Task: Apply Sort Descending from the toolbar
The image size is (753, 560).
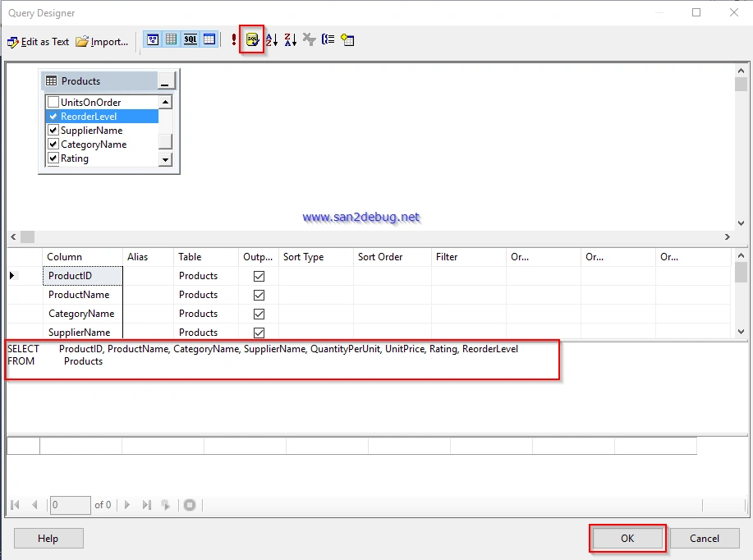Action: pyautogui.click(x=291, y=40)
